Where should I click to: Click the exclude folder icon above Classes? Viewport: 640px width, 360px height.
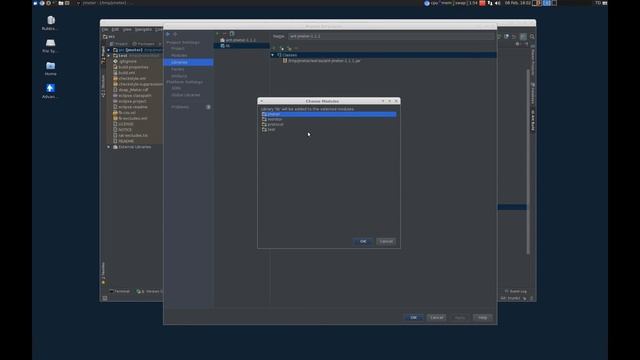289,48
